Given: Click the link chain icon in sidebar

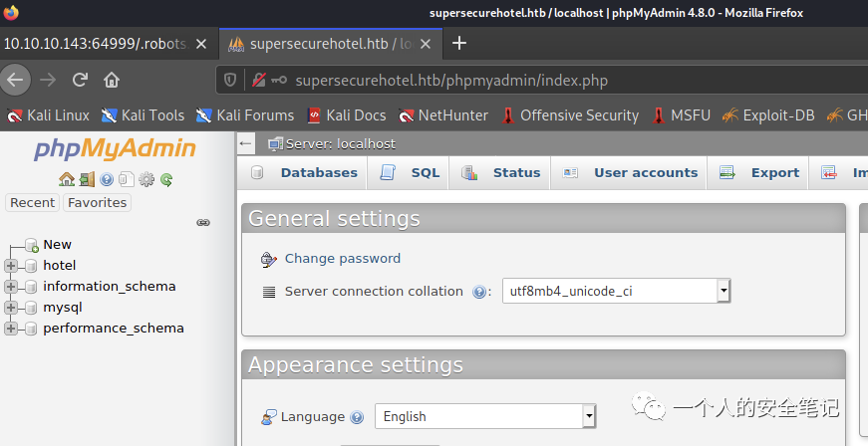Looking at the screenshot, I should (203, 222).
